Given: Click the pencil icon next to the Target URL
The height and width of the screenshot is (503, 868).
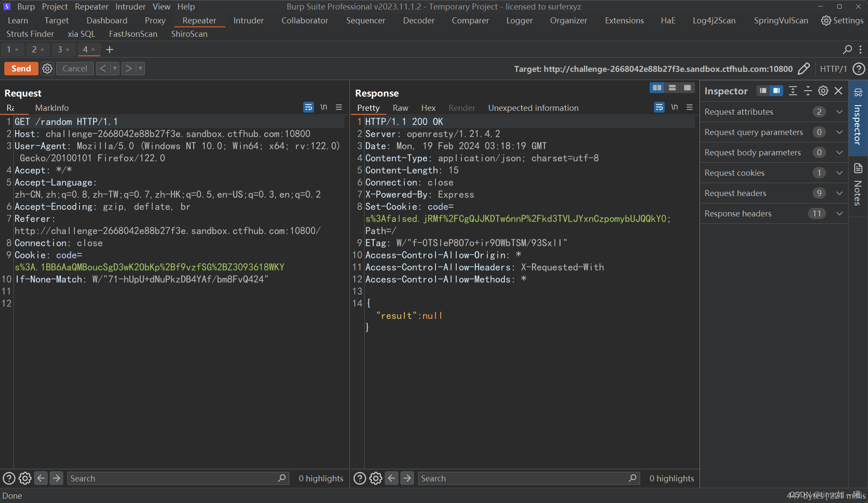Looking at the screenshot, I should [804, 68].
